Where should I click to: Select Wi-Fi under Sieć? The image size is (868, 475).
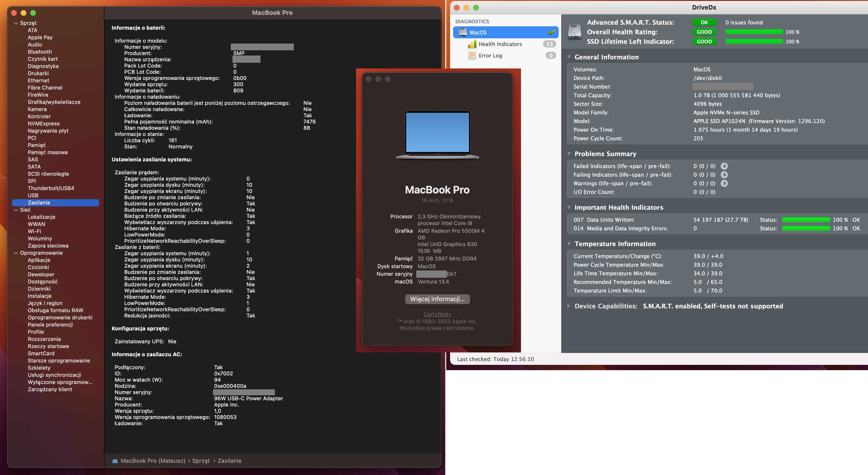(x=34, y=231)
